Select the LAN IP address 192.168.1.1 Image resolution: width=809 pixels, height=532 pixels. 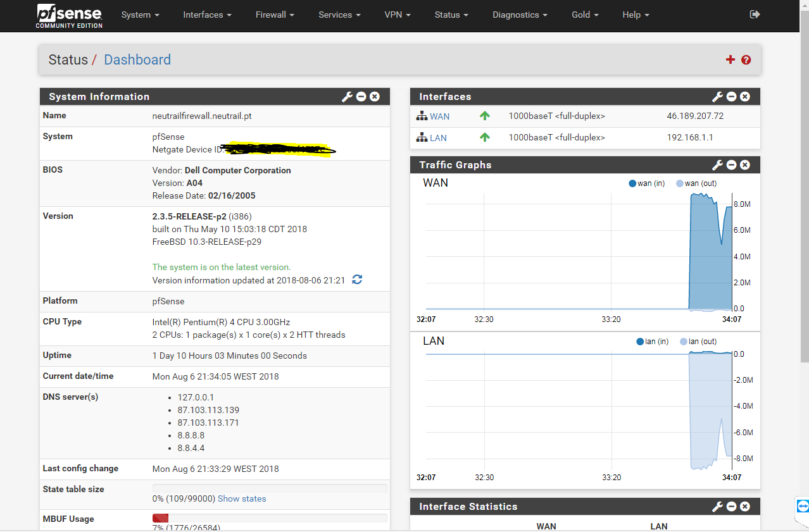[x=691, y=137]
